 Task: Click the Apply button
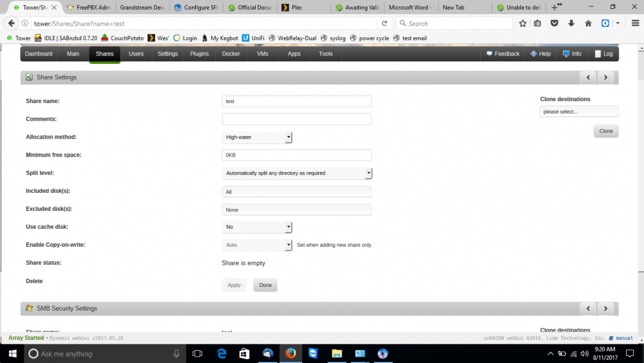coord(234,285)
